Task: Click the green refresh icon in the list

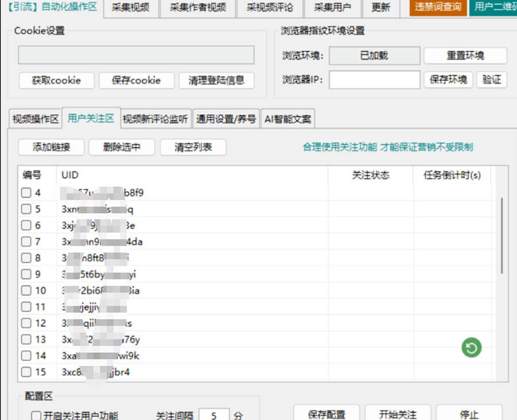Action: point(471,348)
